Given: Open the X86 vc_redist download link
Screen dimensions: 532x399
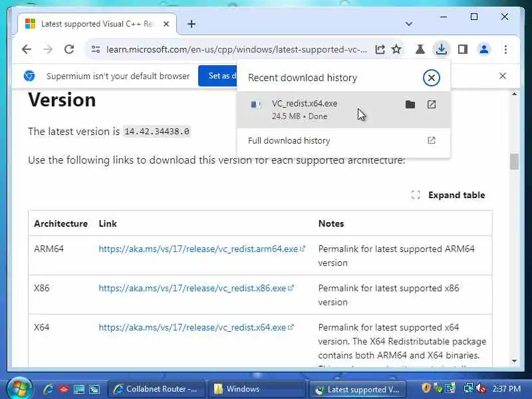Looking at the screenshot, I should (196, 289).
